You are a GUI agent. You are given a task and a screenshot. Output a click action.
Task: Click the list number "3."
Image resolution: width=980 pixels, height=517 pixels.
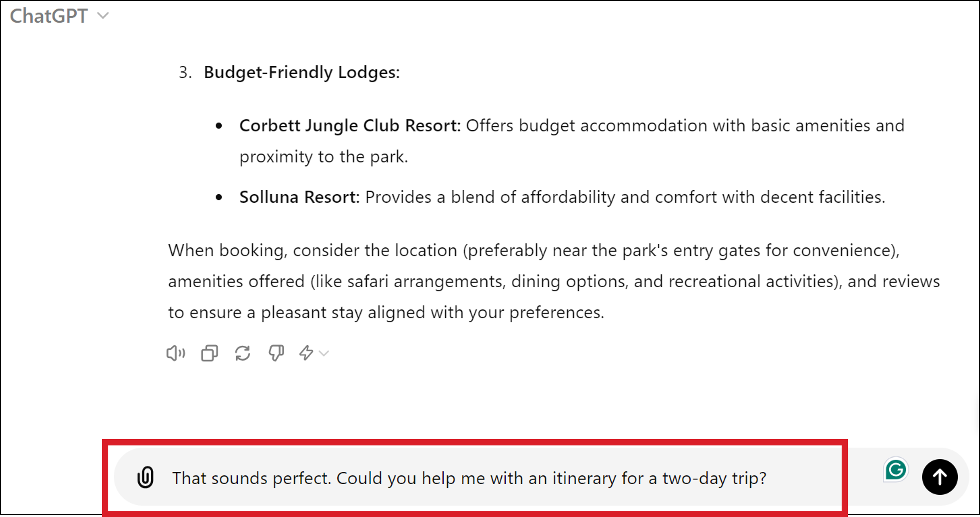[x=185, y=72]
